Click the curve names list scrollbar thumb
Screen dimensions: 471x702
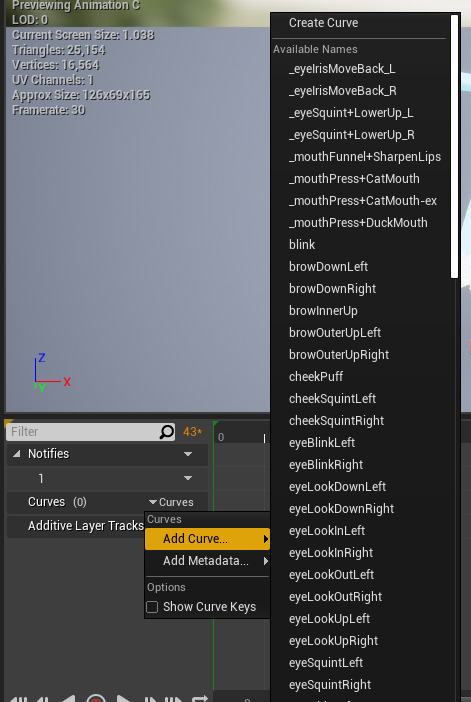click(x=454, y=146)
